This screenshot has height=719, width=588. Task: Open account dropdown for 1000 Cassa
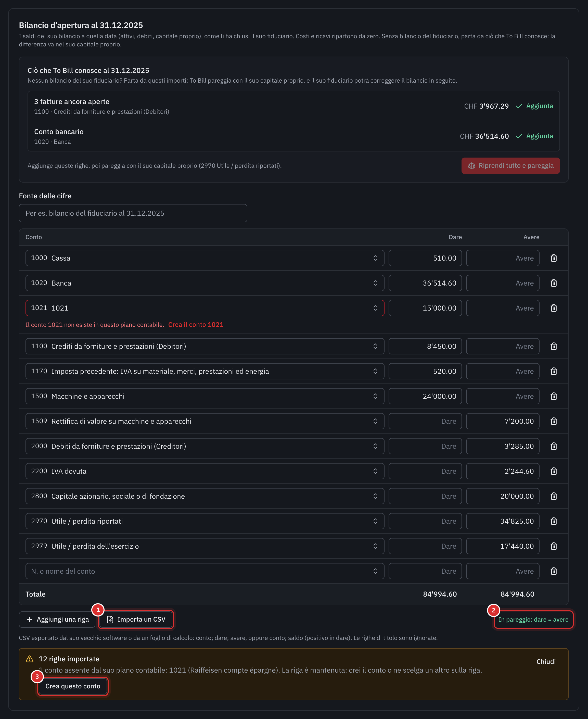(204, 258)
